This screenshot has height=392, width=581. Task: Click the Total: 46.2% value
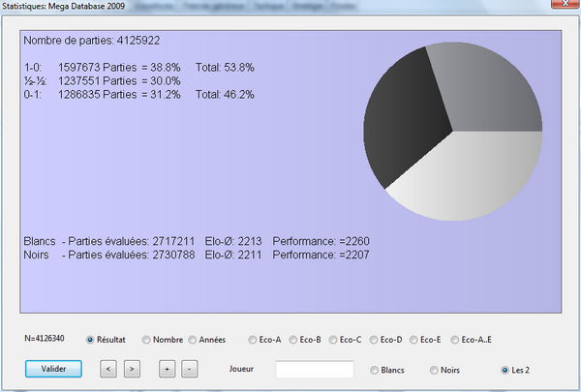click(x=225, y=95)
